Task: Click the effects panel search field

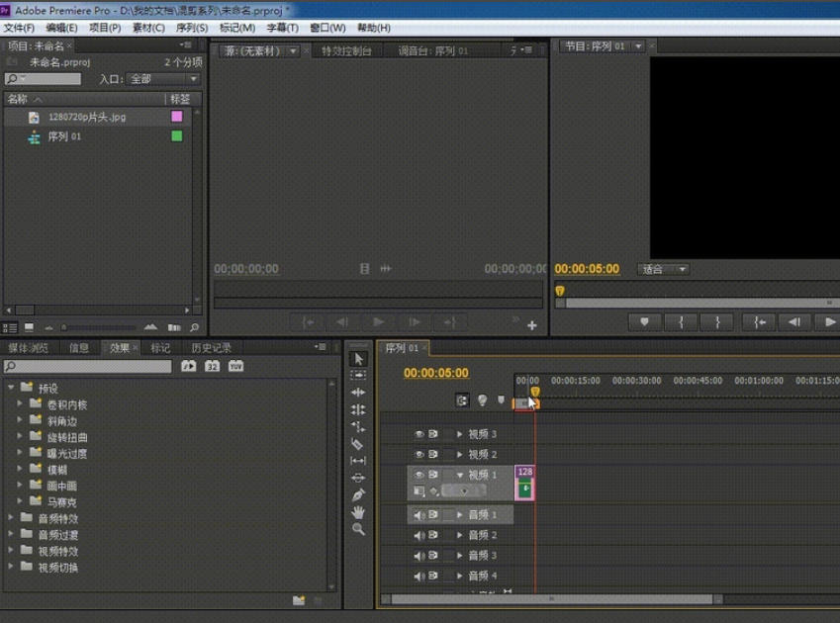Action: pyautogui.click(x=88, y=366)
